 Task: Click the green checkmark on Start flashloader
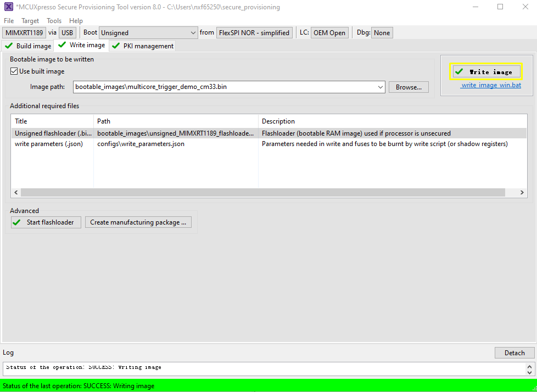(17, 222)
